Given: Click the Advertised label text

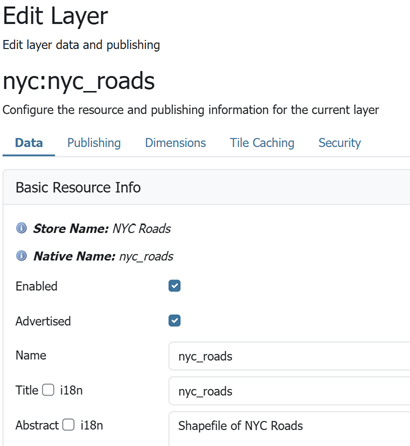Looking at the screenshot, I should [43, 321].
